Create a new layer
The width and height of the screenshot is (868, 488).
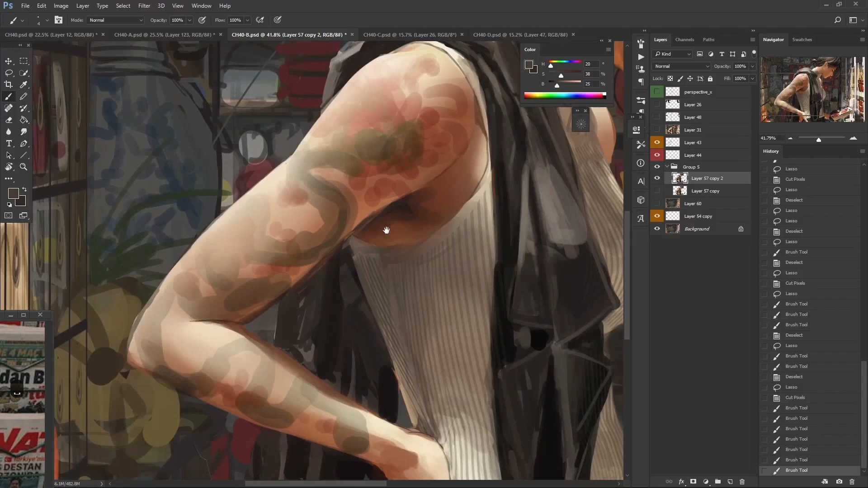point(730,482)
